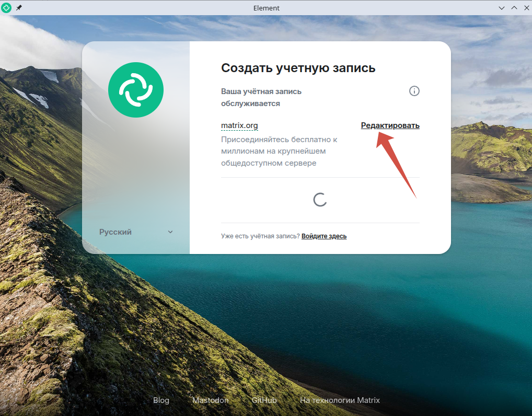
Task: Close the Element window
Action: (x=525, y=8)
